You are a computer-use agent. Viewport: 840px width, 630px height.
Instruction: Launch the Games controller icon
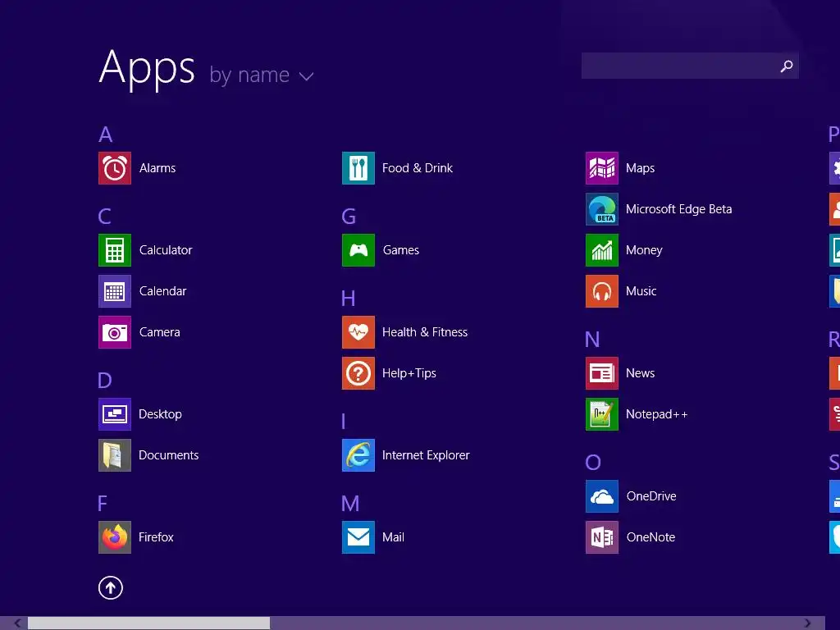[x=358, y=250]
